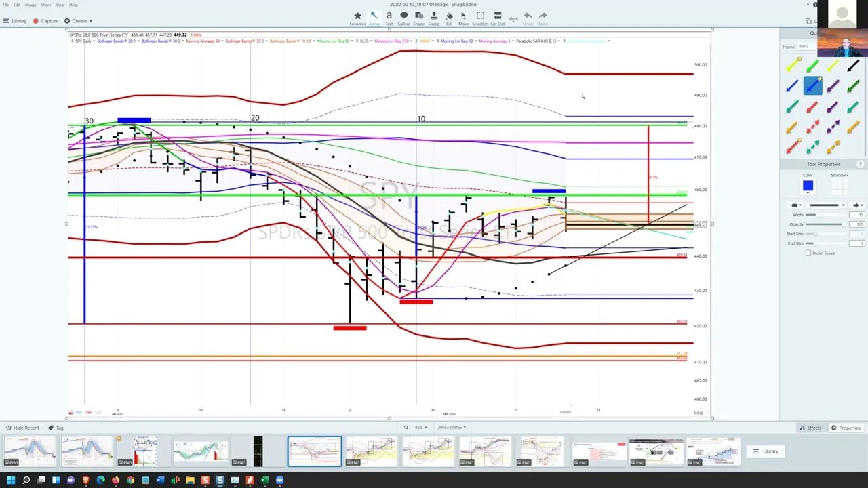Click the shadow direction grid

click(840, 186)
